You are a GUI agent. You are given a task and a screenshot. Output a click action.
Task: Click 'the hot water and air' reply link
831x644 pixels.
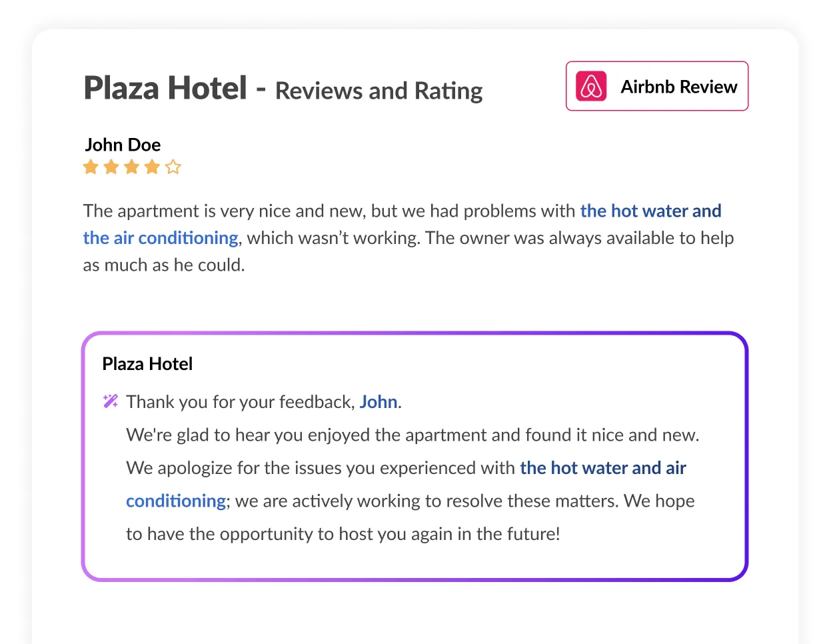603,468
